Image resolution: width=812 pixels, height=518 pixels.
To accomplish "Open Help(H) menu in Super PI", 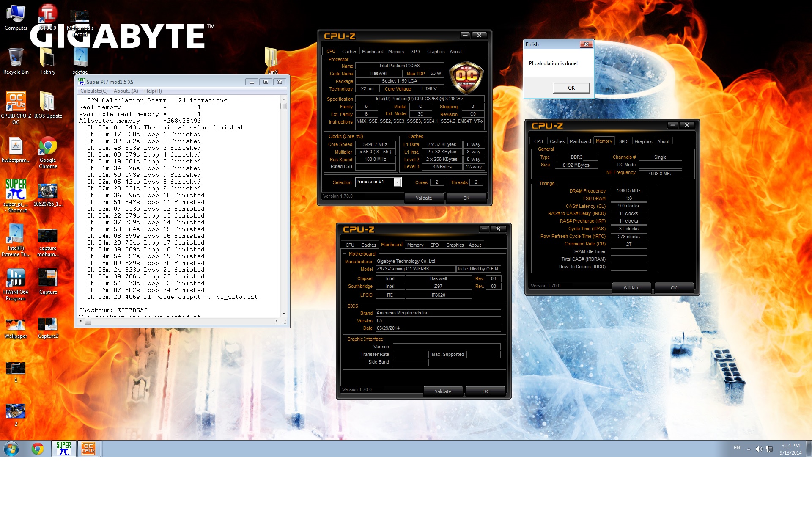I will click(x=153, y=91).
